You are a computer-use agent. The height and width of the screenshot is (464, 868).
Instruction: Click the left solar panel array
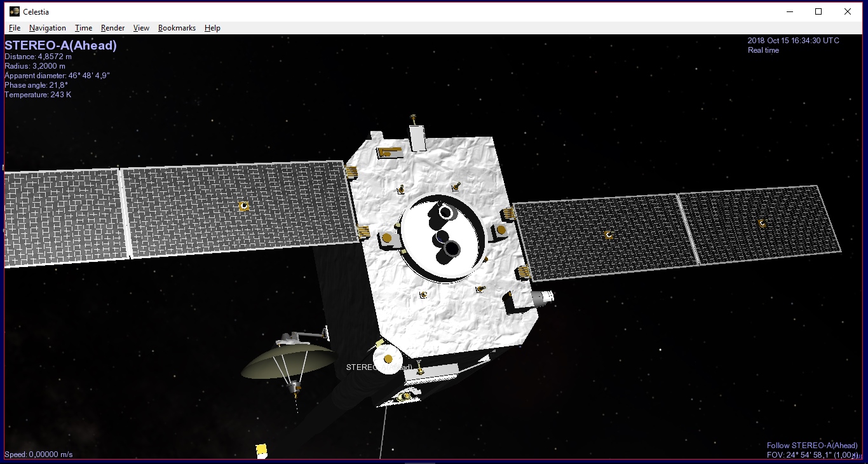[181, 215]
